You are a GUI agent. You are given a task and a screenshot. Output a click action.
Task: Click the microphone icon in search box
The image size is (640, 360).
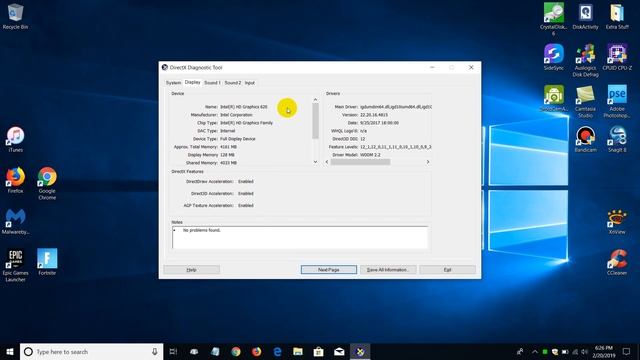coord(155,351)
